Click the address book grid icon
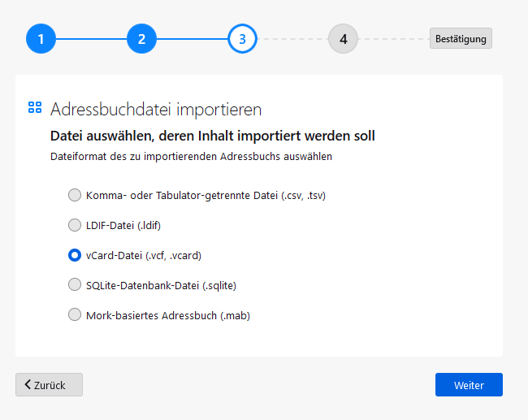 [x=35, y=108]
